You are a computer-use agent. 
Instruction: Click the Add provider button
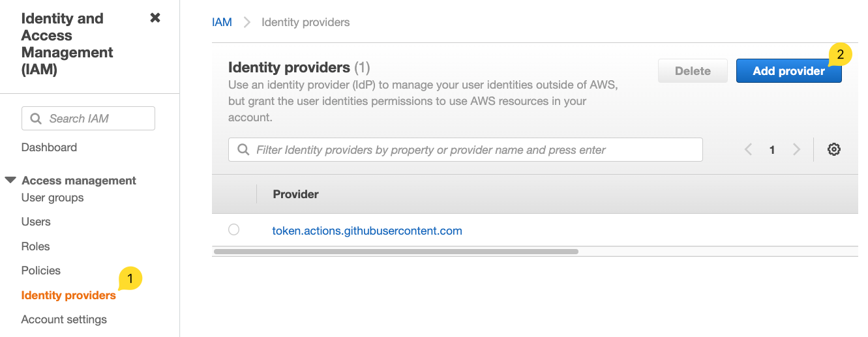point(788,71)
